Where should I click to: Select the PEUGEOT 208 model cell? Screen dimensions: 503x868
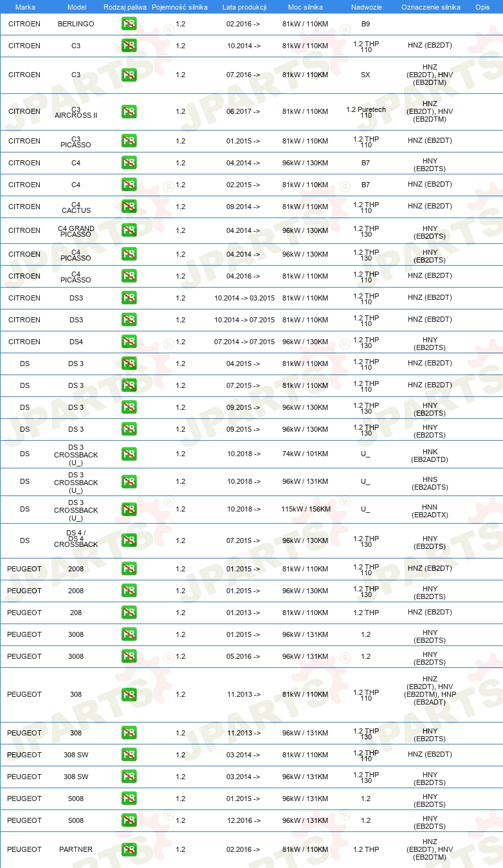[x=76, y=613]
